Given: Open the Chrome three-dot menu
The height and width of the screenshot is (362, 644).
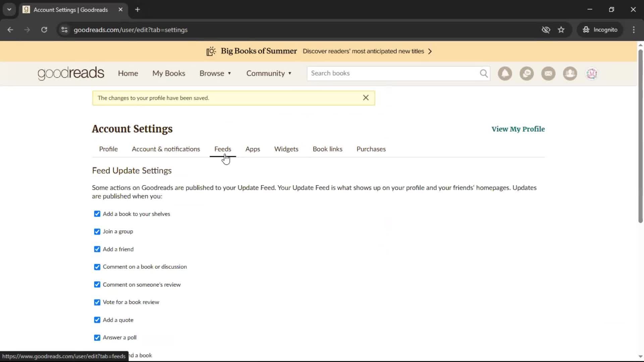Looking at the screenshot, I should point(634,30).
